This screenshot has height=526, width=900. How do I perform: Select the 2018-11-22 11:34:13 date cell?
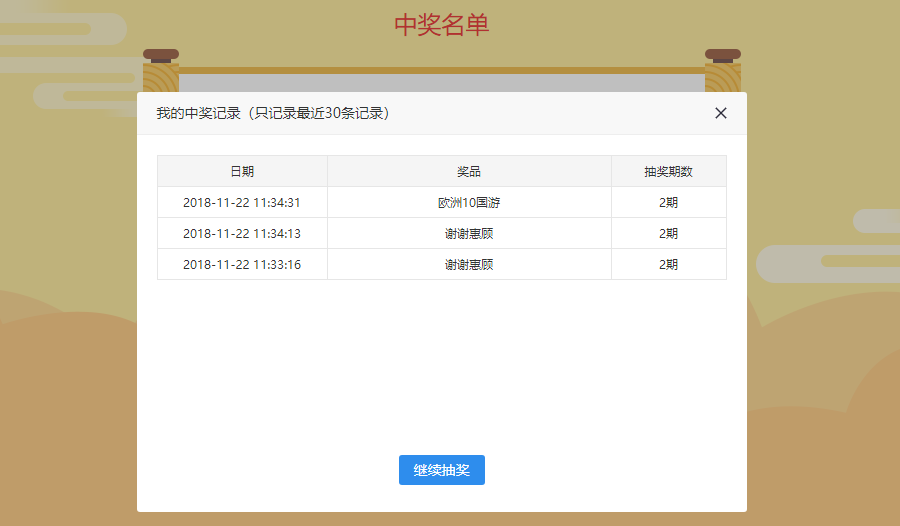click(x=242, y=234)
